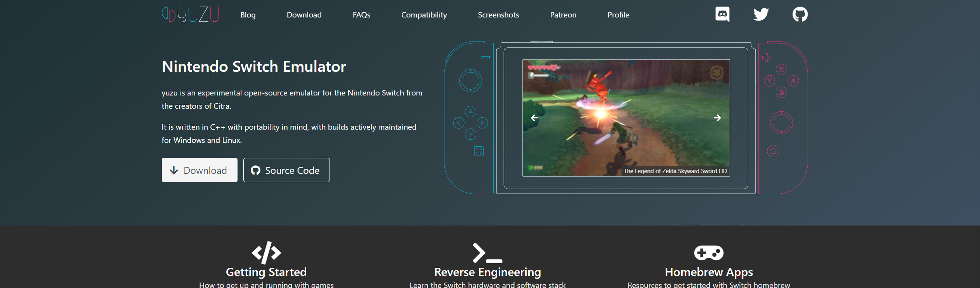
Task: Click 'Resources to get started with Switch homebrew' text
Action: pos(709,285)
